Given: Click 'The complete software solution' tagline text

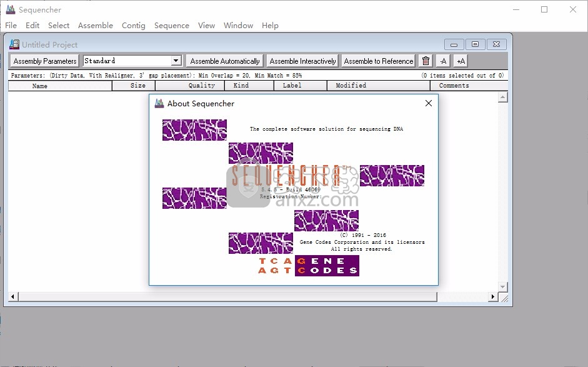Looking at the screenshot, I should (x=326, y=129).
